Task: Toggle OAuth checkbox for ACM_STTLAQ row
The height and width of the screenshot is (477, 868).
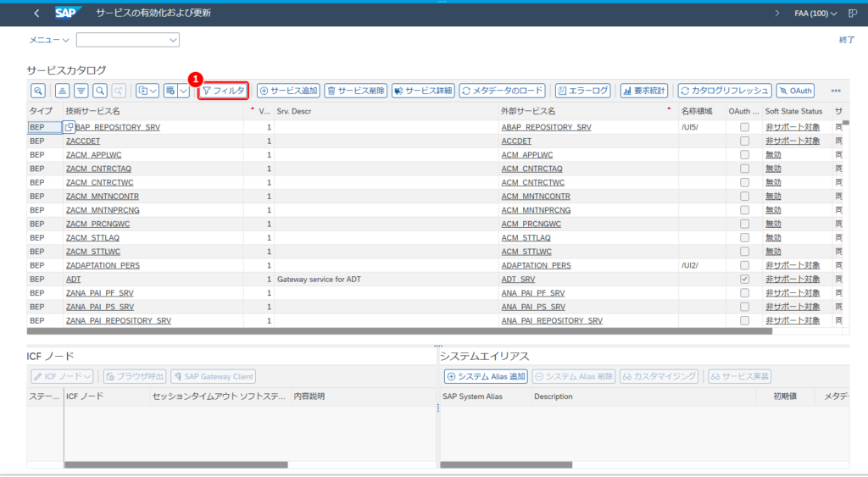Action: [x=744, y=238]
